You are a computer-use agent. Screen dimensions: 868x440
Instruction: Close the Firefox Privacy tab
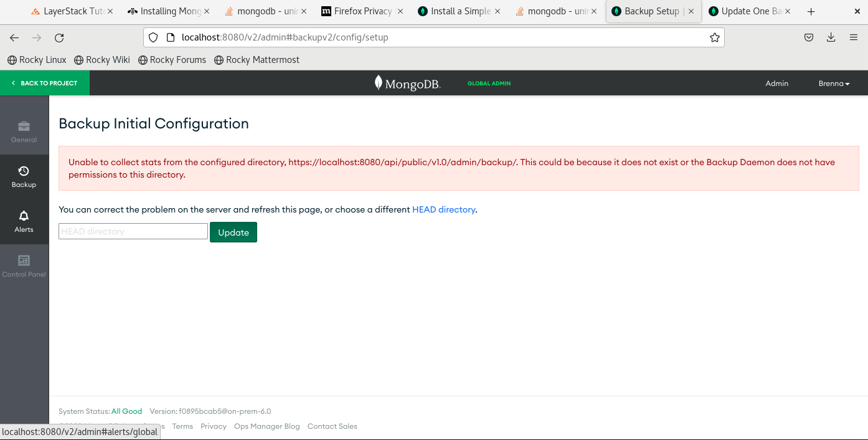pyautogui.click(x=400, y=11)
